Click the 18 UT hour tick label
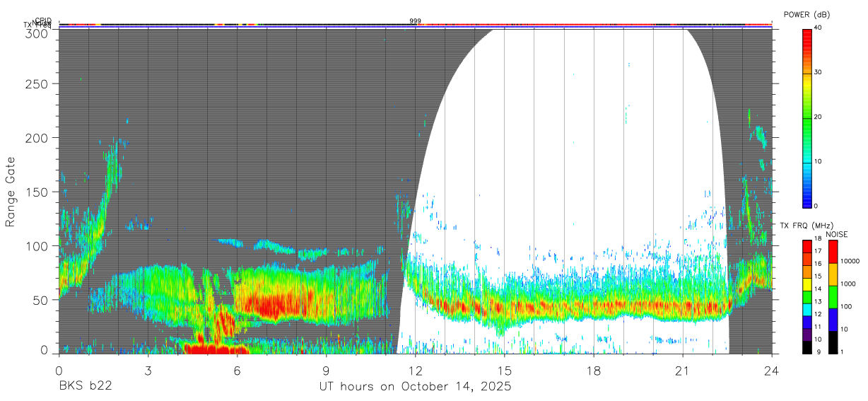 click(594, 371)
